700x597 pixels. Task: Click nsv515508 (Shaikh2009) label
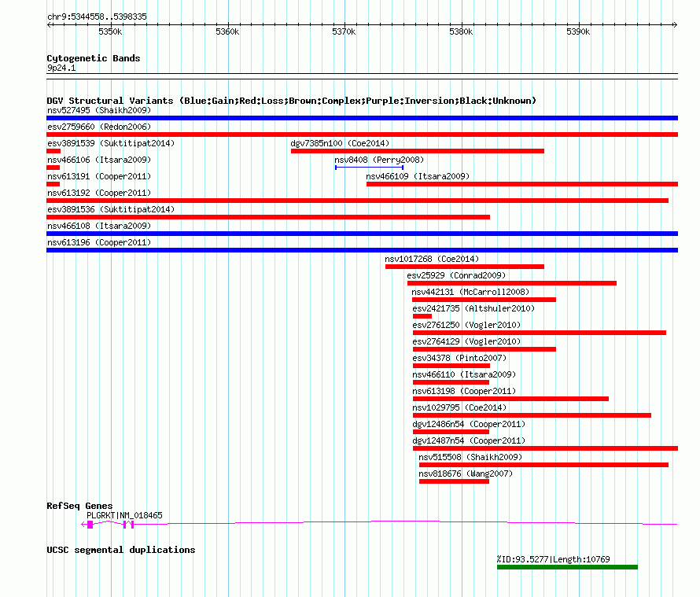coord(470,457)
